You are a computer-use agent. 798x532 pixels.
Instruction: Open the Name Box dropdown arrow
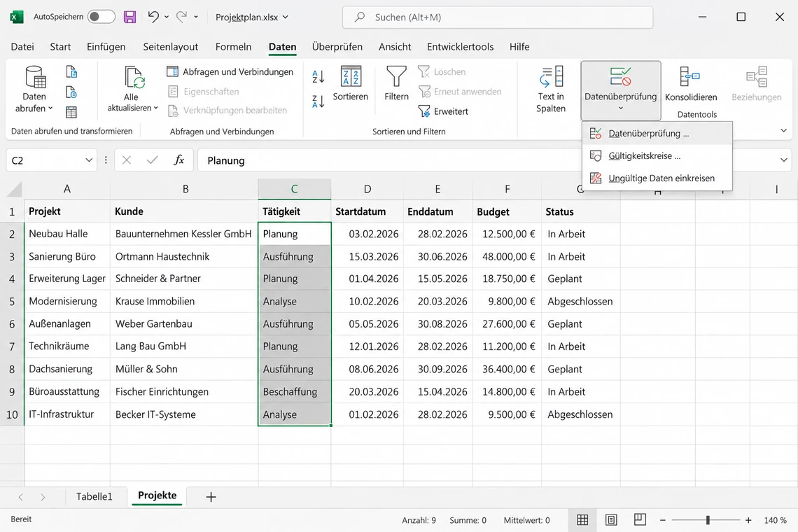tap(89, 160)
